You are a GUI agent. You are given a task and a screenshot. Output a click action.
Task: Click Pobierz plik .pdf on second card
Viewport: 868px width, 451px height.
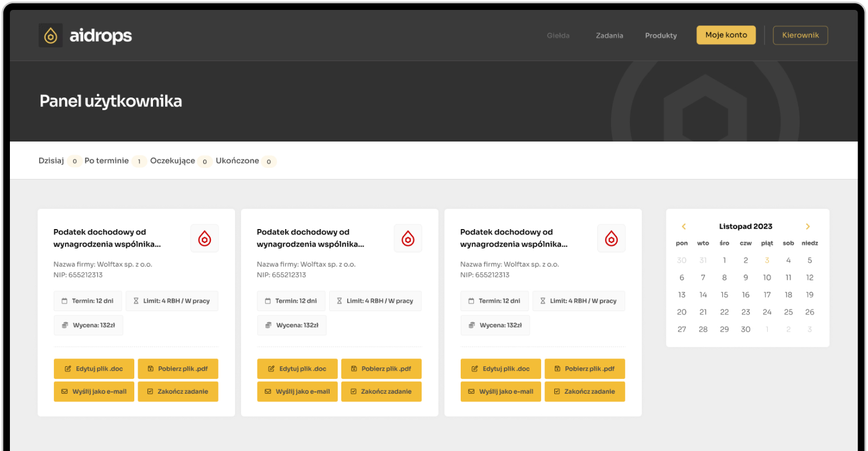coord(381,369)
